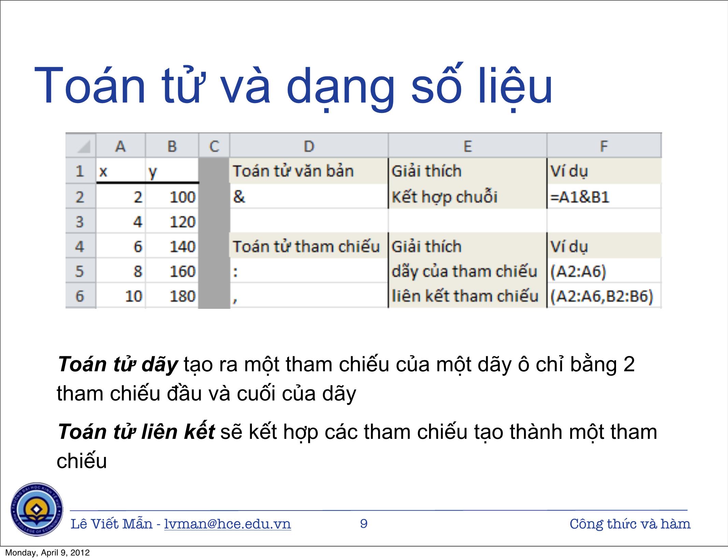Select row 5 header
The width and height of the screenshot is (728, 560).
point(81,271)
